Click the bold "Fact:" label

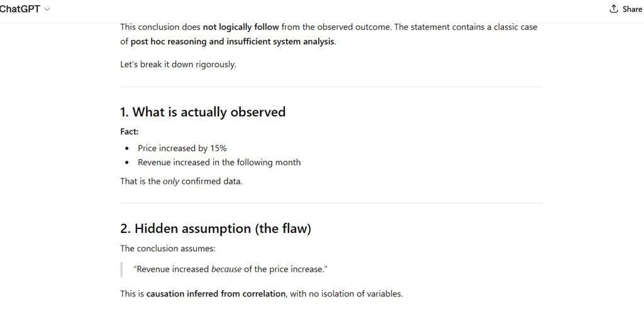pos(130,132)
